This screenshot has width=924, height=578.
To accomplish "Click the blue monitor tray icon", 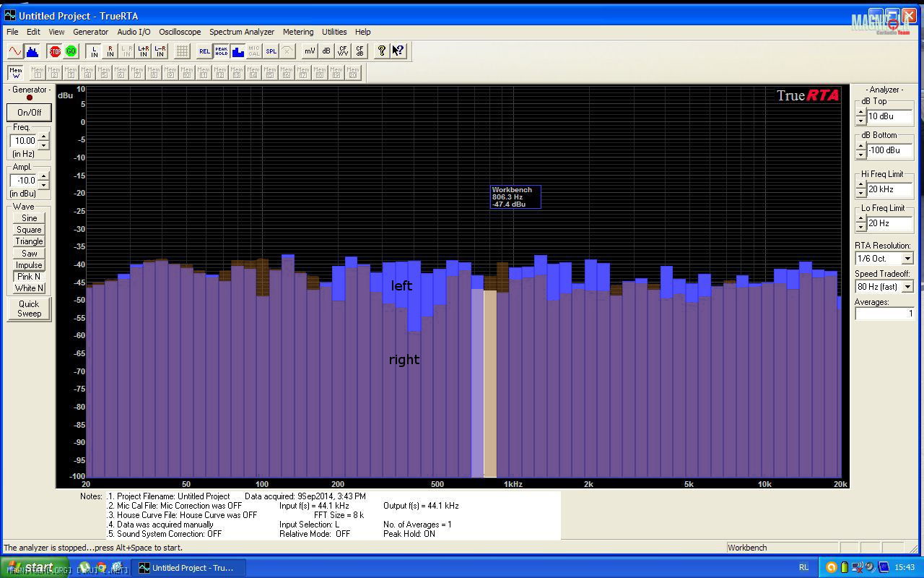I will [x=884, y=567].
